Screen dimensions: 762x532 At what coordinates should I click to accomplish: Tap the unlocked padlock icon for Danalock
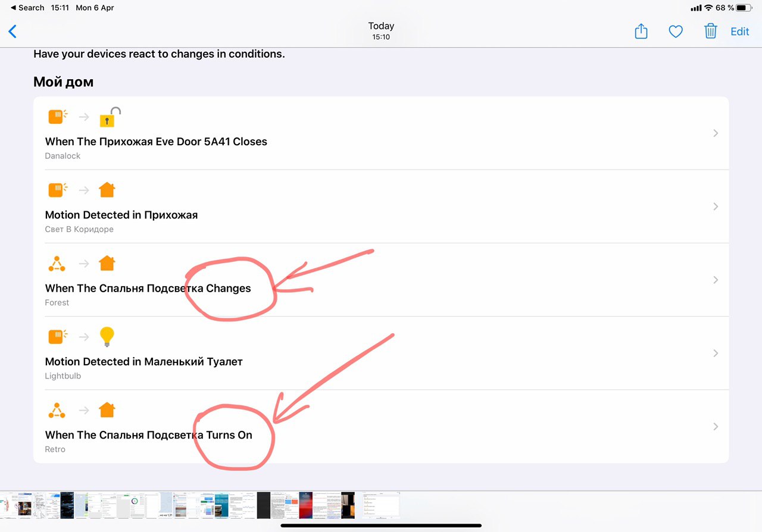coord(110,117)
